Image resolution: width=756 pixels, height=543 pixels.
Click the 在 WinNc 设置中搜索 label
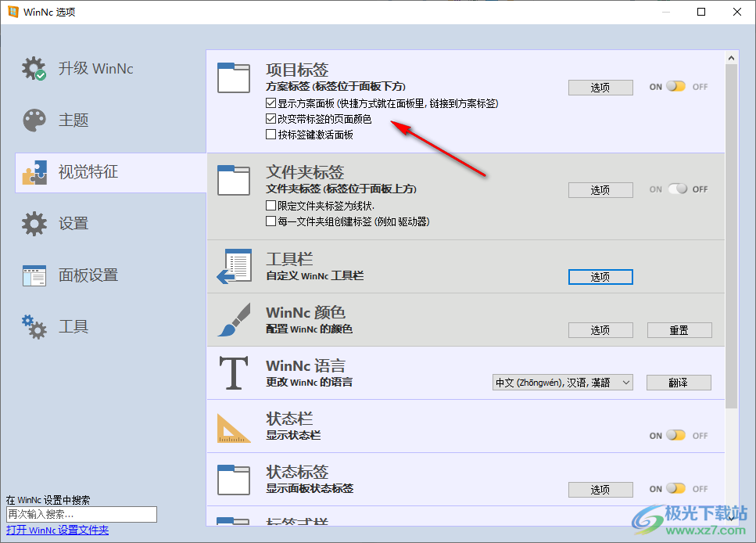48,500
